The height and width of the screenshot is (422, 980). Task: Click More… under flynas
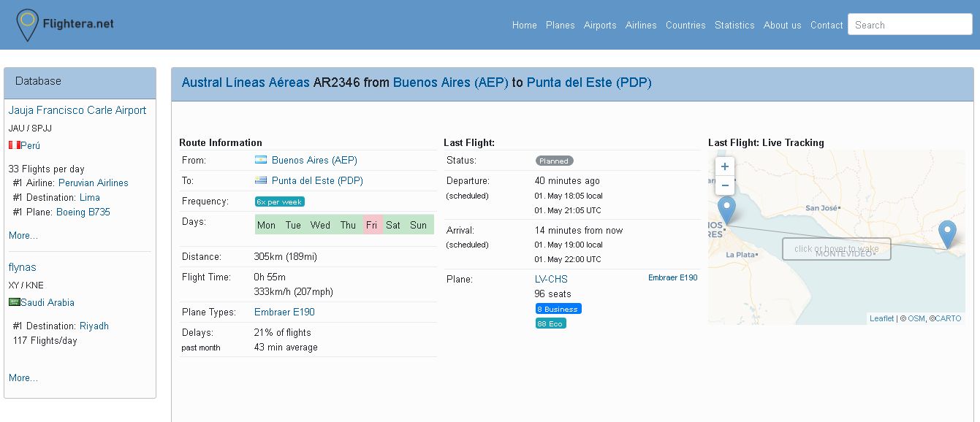[23, 377]
